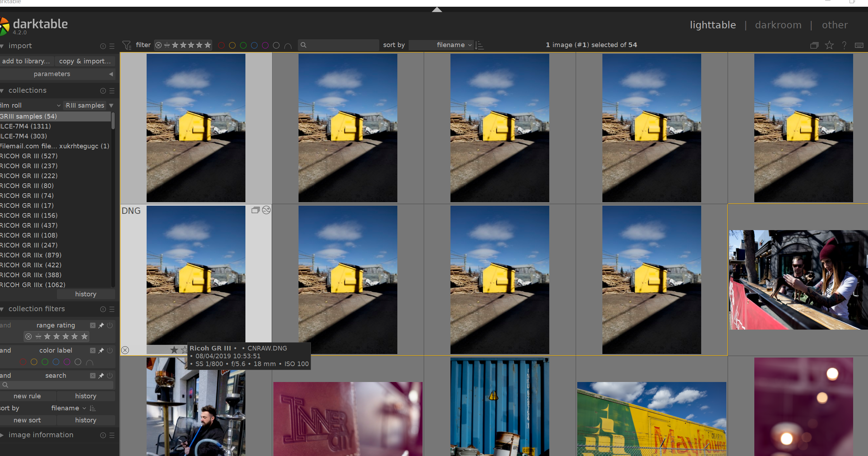Pin the range rating filter

[x=101, y=325]
